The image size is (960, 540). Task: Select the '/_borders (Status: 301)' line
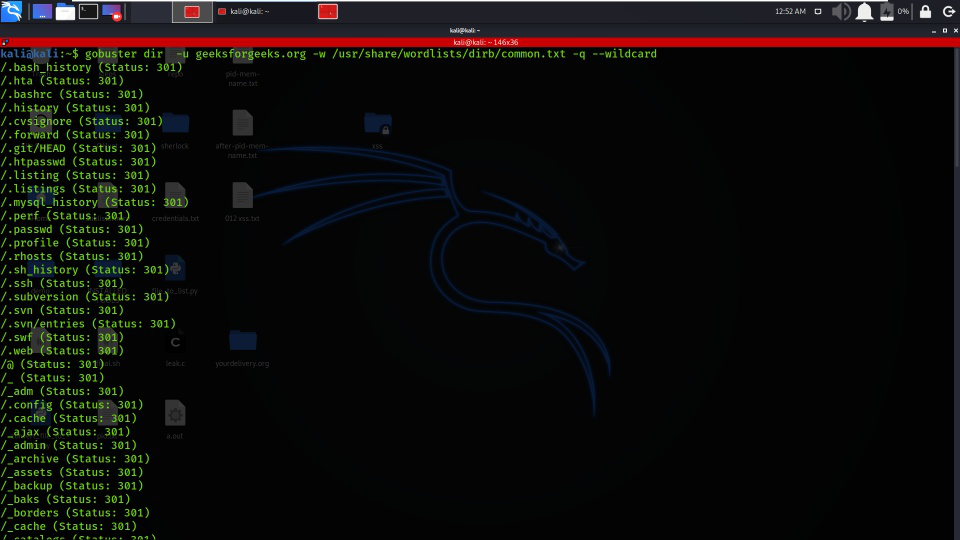coord(75,512)
